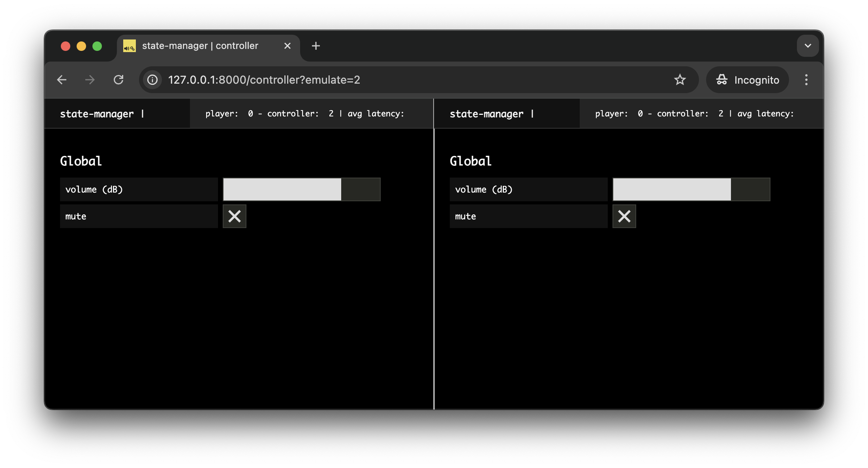Click the left state-manager header title
The width and height of the screenshot is (868, 468).
click(97, 114)
